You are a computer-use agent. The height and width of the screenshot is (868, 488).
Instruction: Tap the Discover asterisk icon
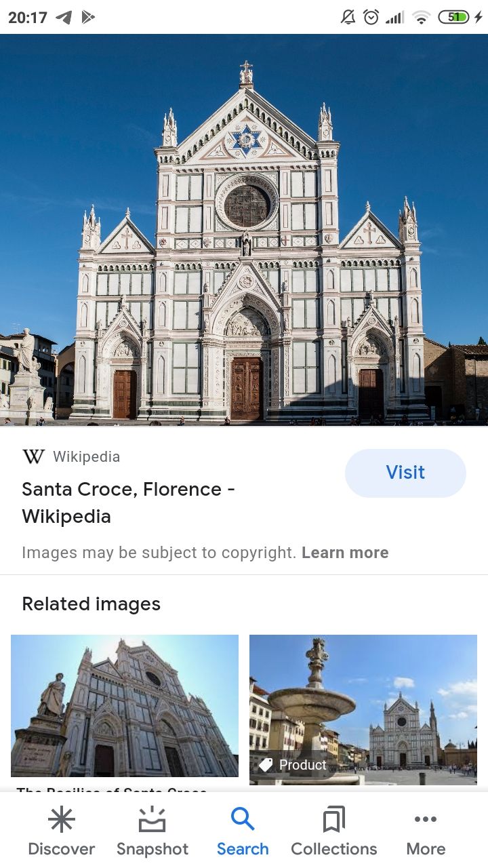pyautogui.click(x=61, y=820)
